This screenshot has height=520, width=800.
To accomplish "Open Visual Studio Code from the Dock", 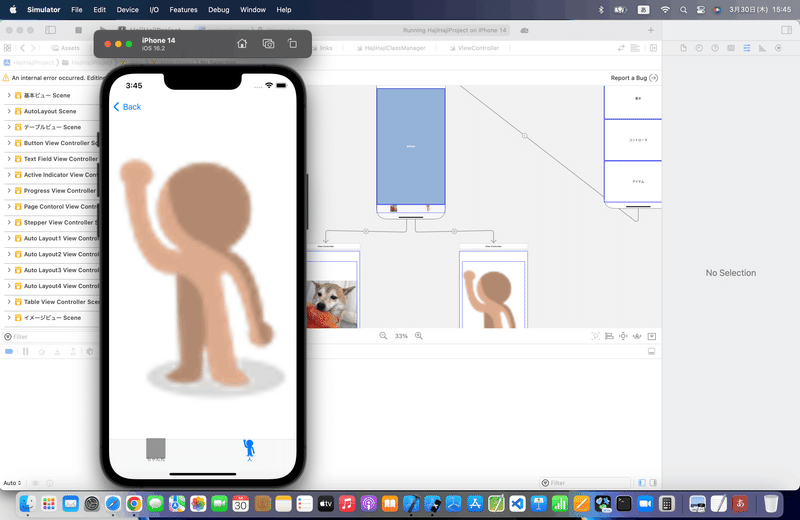I will click(517, 504).
